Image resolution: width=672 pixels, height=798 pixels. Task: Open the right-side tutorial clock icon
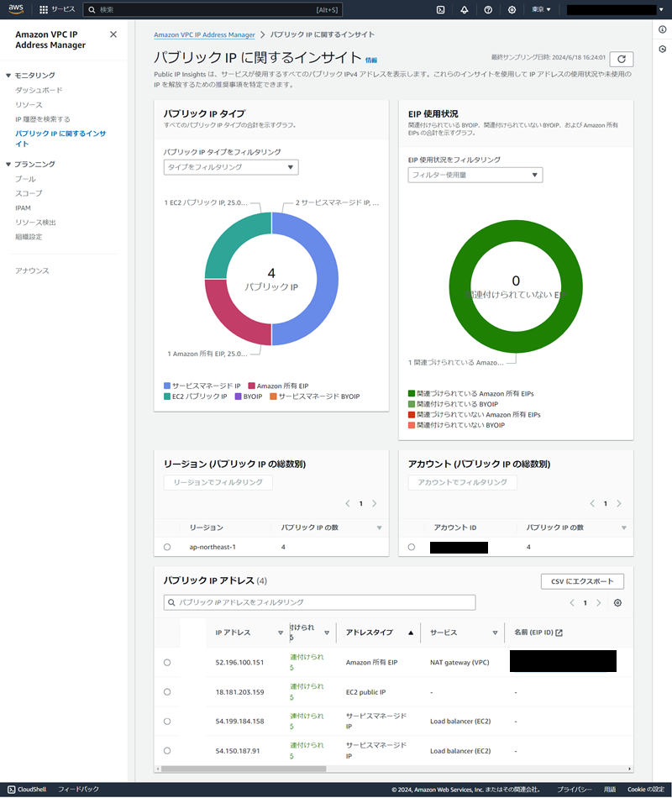[x=662, y=49]
